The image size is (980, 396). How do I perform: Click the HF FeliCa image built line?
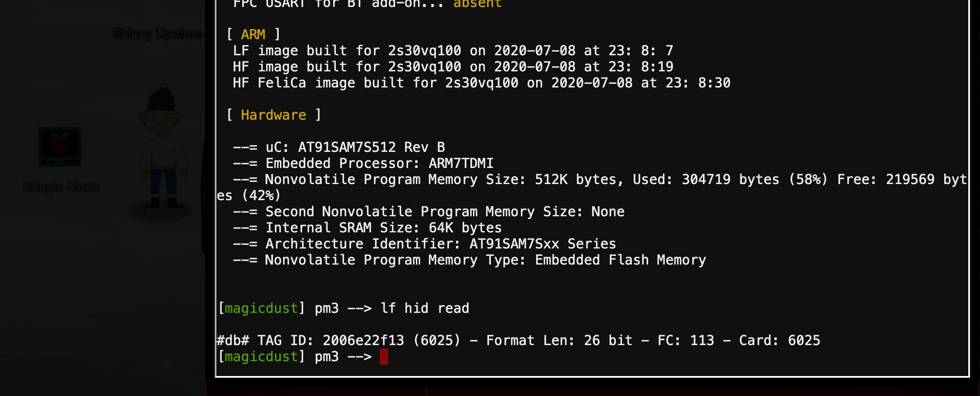pyautogui.click(x=481, y=83)
